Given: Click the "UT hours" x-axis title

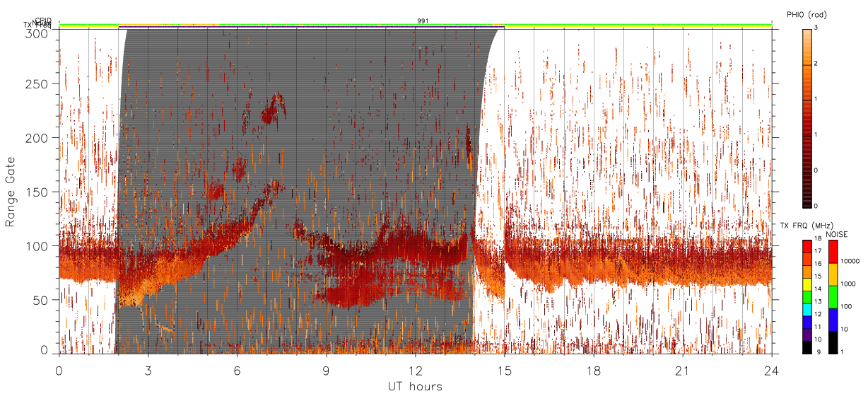Looking at the screenshot, I should (x=415, y=386).
